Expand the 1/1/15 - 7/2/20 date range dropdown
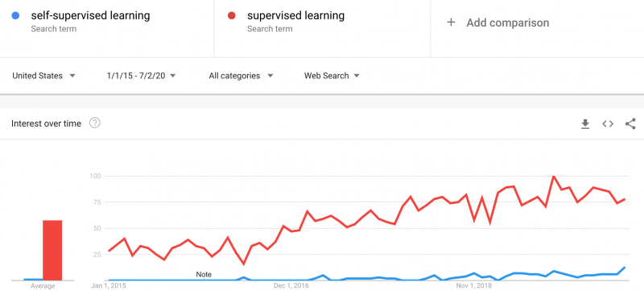644x291 pixels. pyautogui.click(x=142, y=76)
